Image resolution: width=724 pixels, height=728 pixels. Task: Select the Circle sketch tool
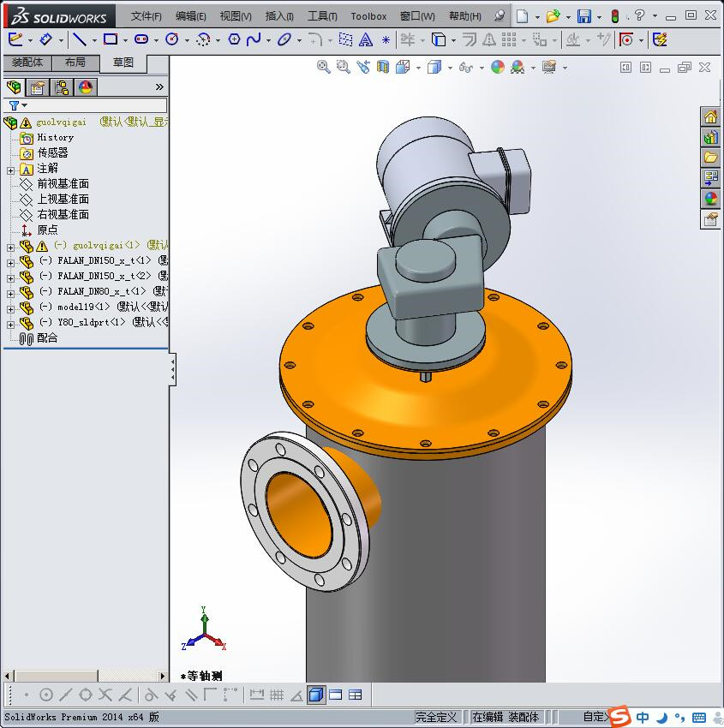coord(172,39)
